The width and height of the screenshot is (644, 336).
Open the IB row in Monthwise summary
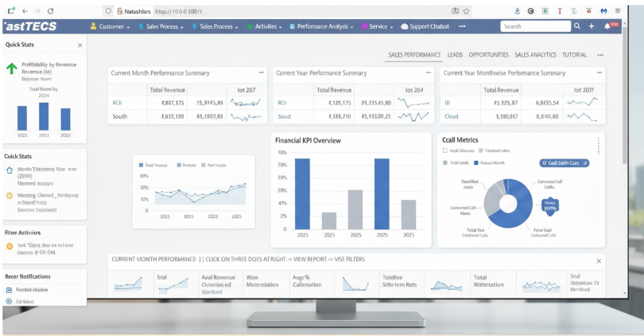coord(522,103)
